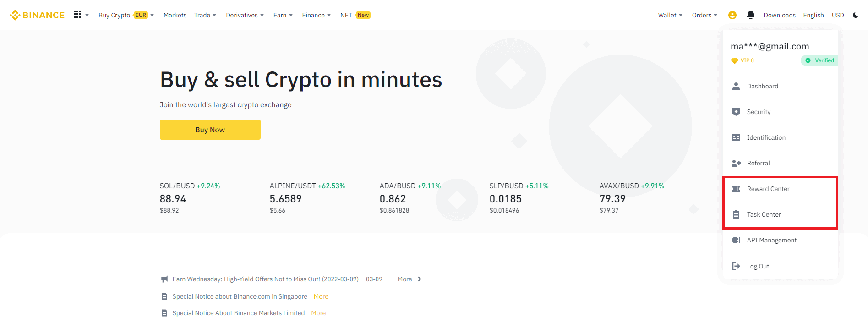
Task: Toggle dark mode with moon icon
Action: (x=856, y=15)
